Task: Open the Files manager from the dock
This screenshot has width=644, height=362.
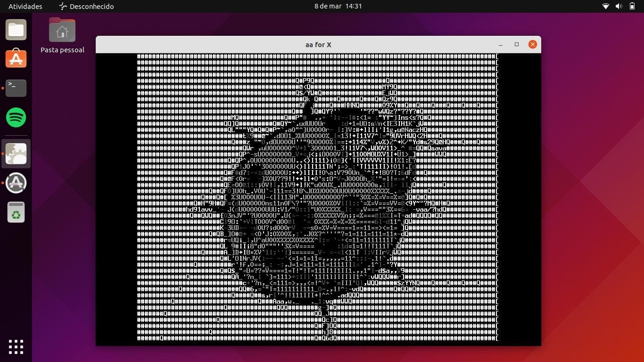Action: point(16,30)
